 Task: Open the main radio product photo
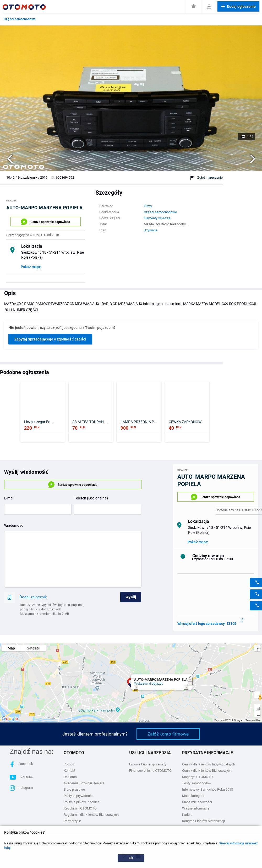[x=131, y=98]
